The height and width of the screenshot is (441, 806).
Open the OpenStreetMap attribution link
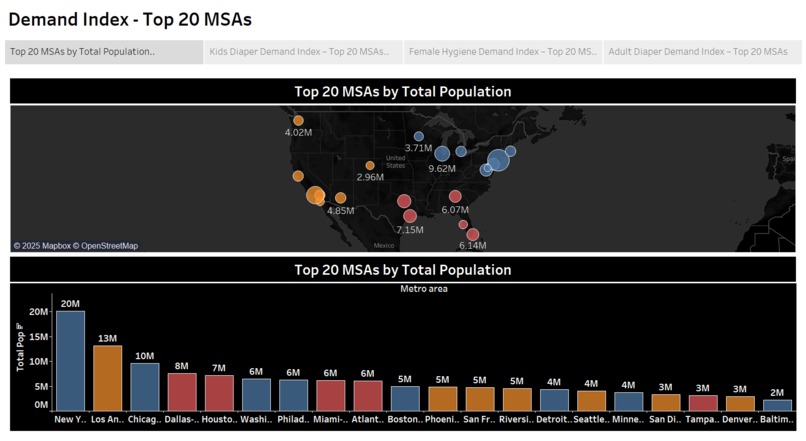109,246
